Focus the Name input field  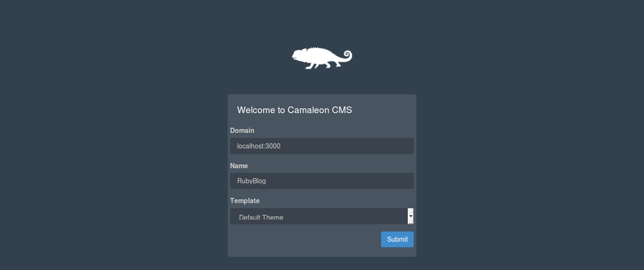(x=322, y=181)
